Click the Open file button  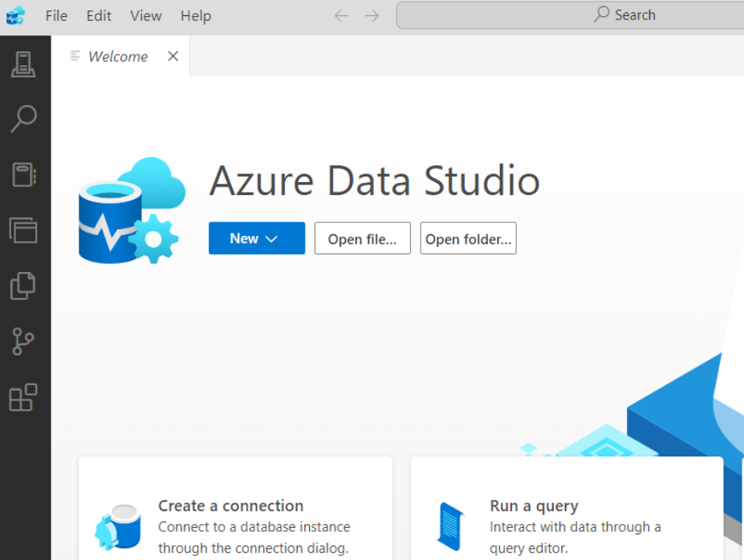point(362,238)
